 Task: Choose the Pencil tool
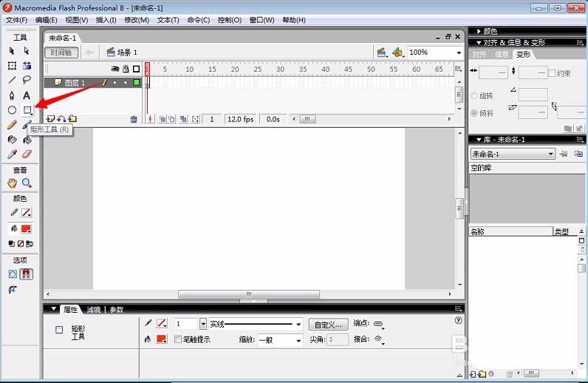pos(12,125)
